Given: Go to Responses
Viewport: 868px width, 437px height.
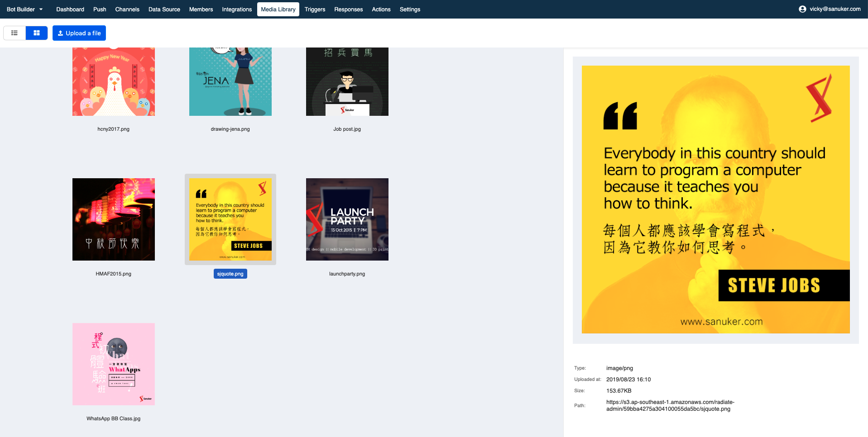Looking at the screenshot, I should [348, 9].
